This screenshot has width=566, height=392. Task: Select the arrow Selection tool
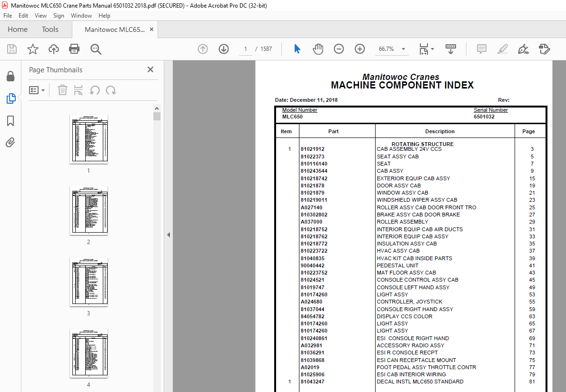coord(297,49)
